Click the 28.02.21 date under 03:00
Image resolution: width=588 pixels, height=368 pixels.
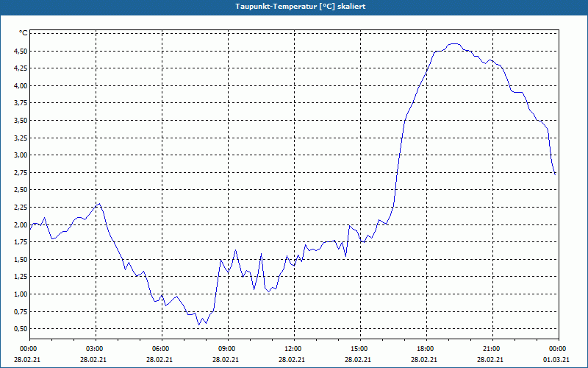[x=93, y=360]
